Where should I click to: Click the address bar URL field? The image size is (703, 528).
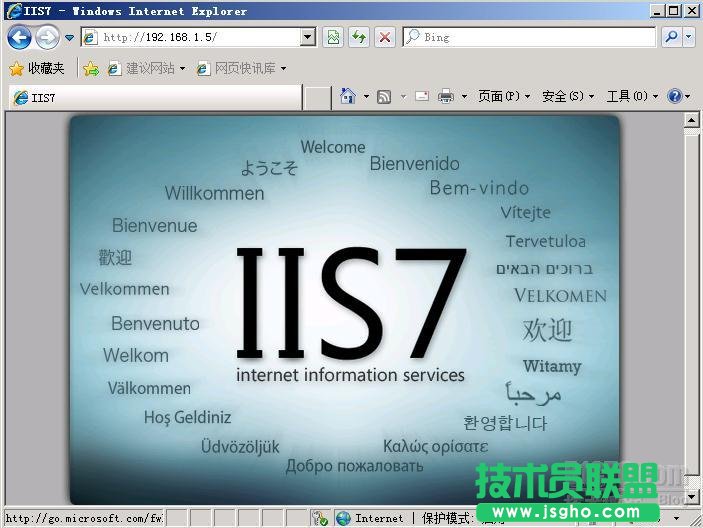click(200, 37)
